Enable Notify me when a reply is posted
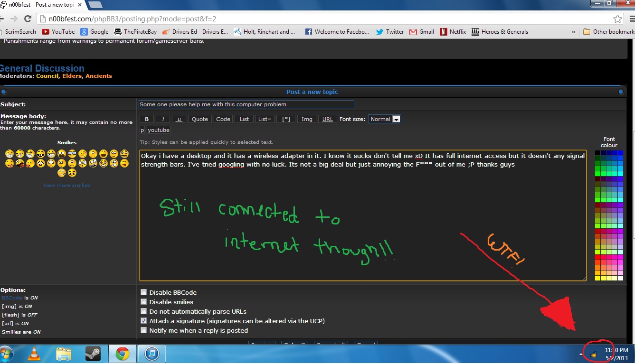This screenshot has height=364, width=643. 144,330
